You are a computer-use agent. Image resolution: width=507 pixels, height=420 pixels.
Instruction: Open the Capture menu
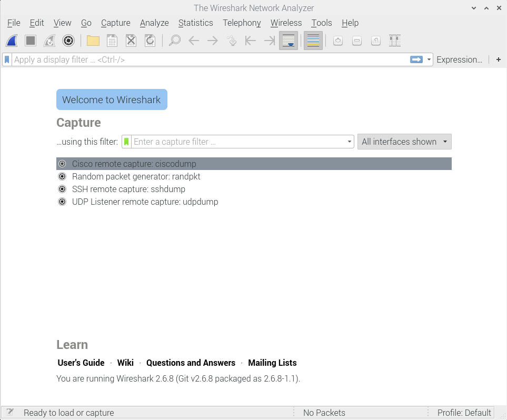[x=116, y=23]
